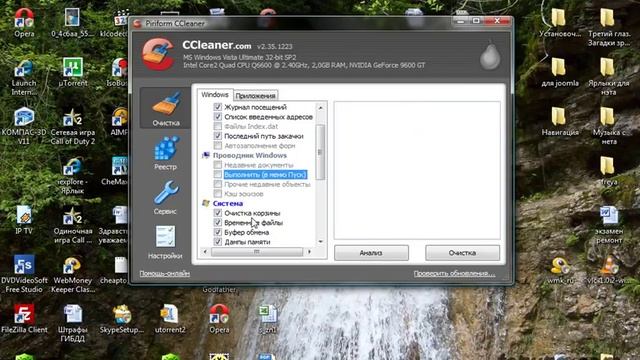The width and height of the screenshot is (640, 360).
Task: Open Штрафы ГИБДД document icon
Action: (73, 323)
